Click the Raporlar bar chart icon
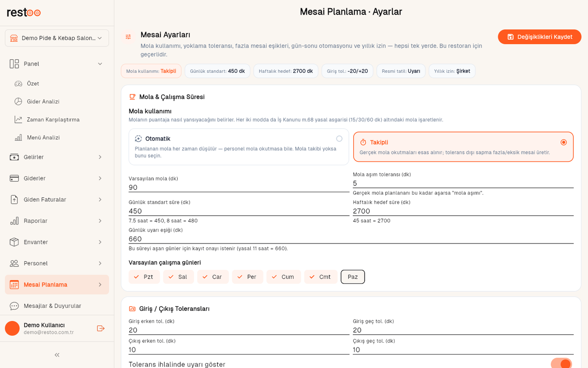The height and width of the screenshot is (368, 588). [14, 221]
